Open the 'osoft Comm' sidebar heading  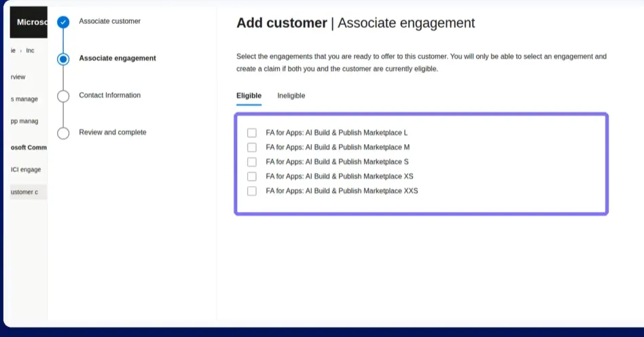(29, 147)
